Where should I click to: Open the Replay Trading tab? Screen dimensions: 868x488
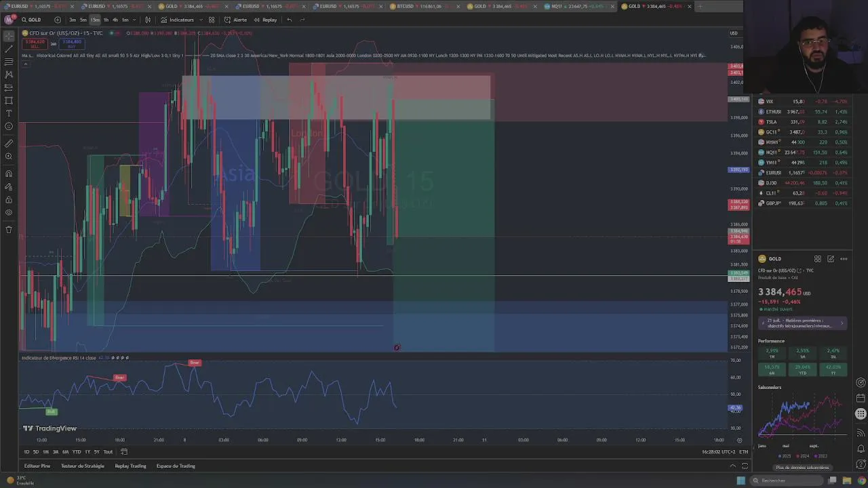tap(130, 466)
